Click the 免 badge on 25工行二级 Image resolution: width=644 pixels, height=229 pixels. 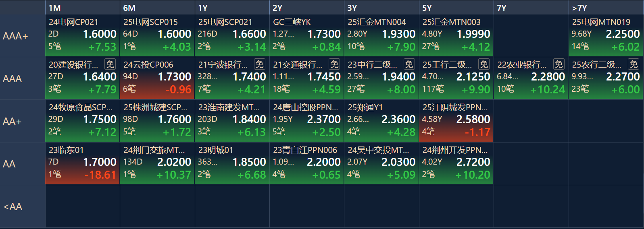point(484,64)
